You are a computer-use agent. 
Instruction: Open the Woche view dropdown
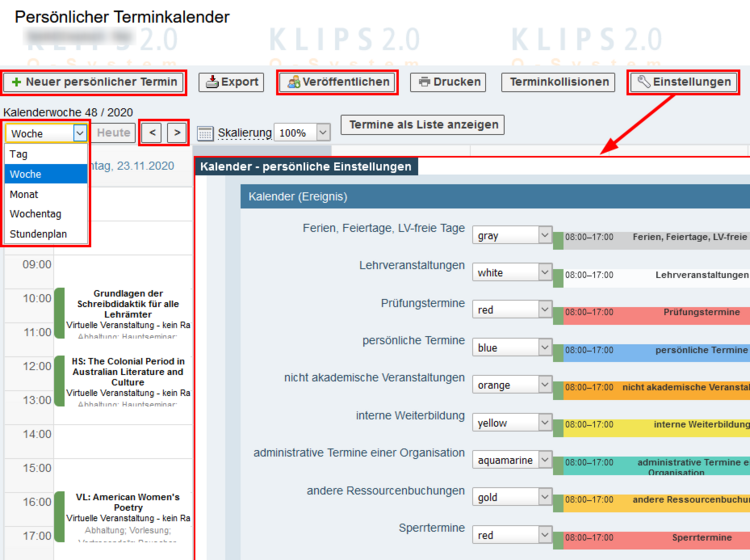click(46, 133)
